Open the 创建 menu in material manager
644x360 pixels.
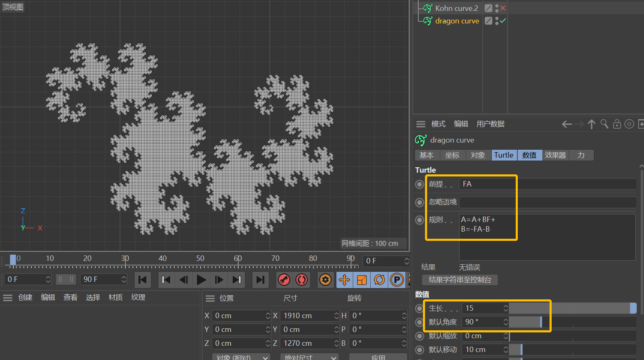[25, 297]
